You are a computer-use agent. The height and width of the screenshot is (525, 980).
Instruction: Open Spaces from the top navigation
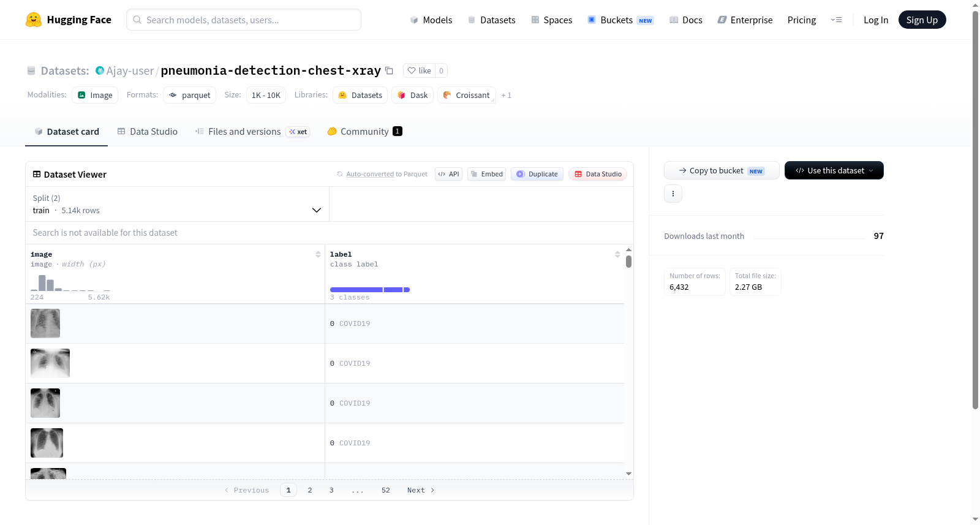(551, 20)
